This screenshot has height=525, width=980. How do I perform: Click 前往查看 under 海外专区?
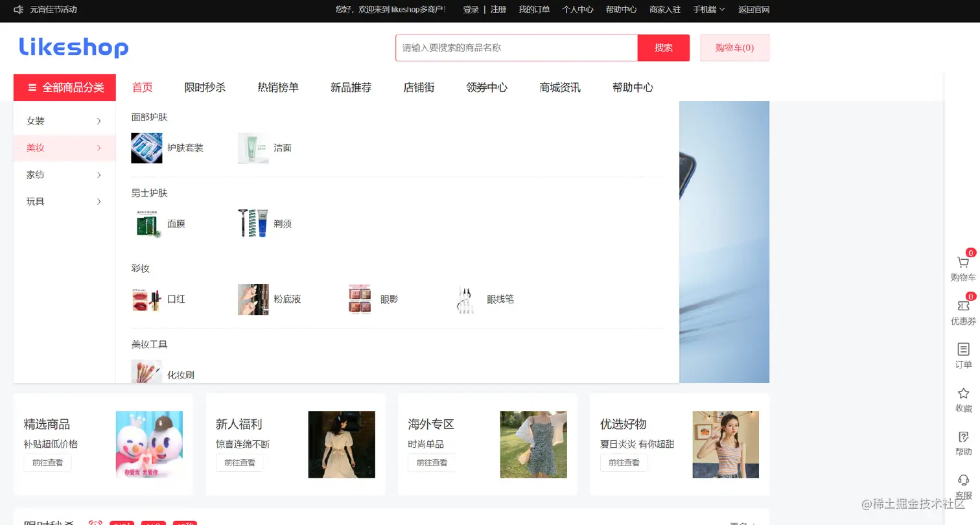pyautogui.click(x=432, y=463)
